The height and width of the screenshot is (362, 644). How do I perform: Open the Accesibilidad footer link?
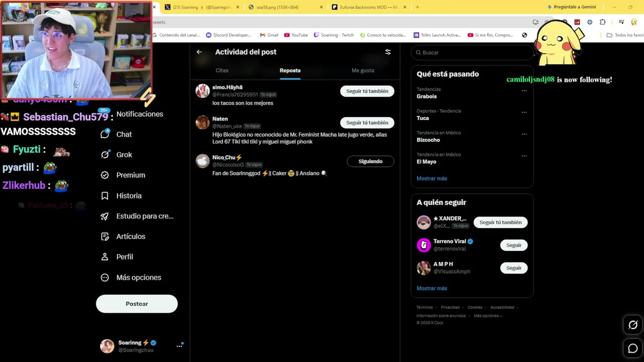pos(502,307)
